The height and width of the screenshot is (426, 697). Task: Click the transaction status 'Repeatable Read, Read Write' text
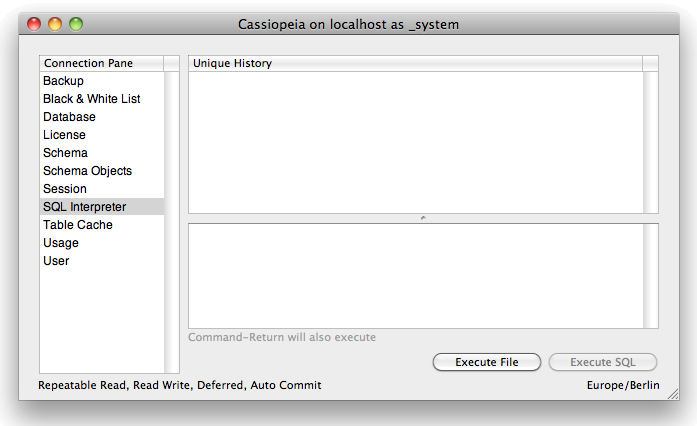180,385
